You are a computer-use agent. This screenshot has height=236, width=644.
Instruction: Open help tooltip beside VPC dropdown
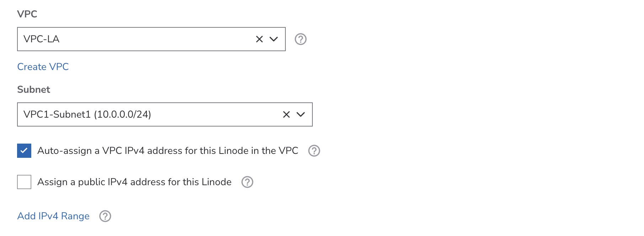click(x=301, y=39)
